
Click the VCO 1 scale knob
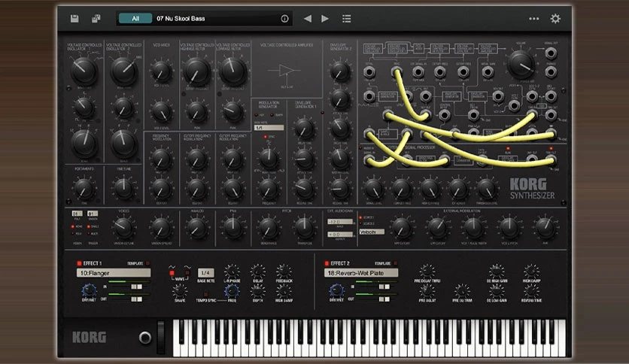pyautogui.click(x=84, y=144)
